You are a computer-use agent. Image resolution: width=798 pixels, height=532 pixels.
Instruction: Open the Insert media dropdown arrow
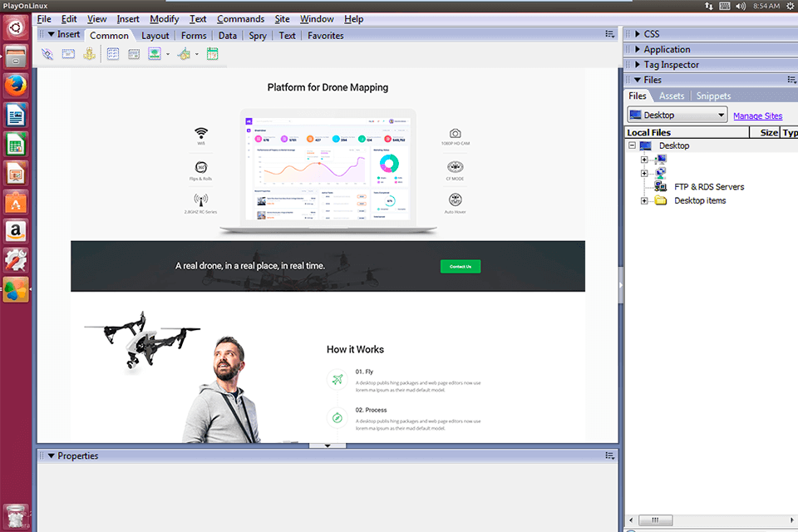pos(197,55)
